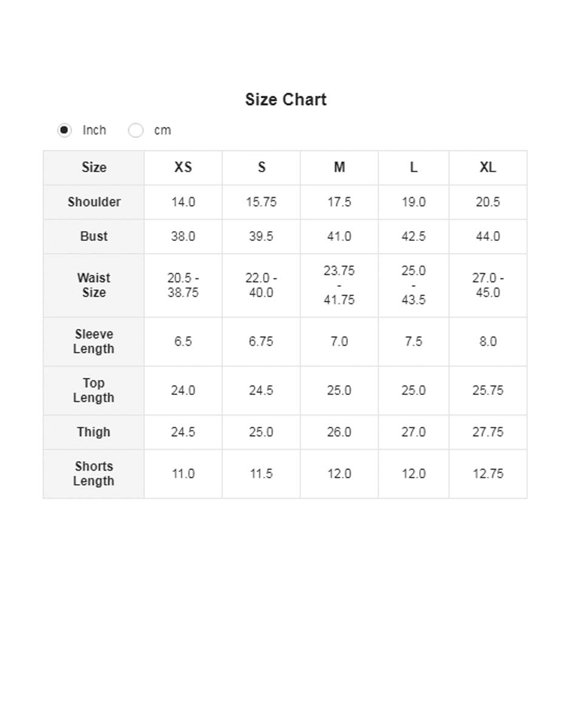This screenshot has height=728, width=570.
Task: Select the XS column header
Action: pyautogui.click(x=183, y=167)
